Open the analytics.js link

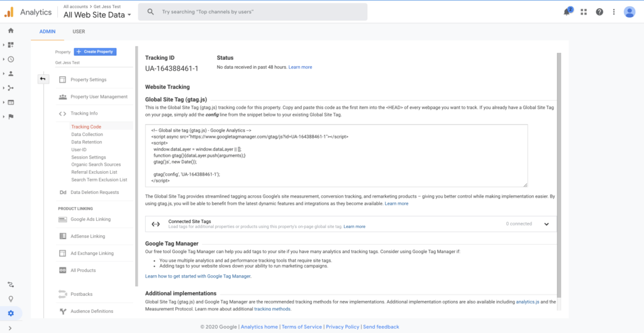(528, 302)
